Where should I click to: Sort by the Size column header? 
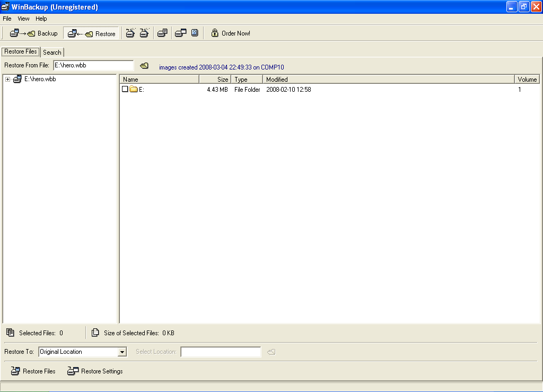[215, 79]
